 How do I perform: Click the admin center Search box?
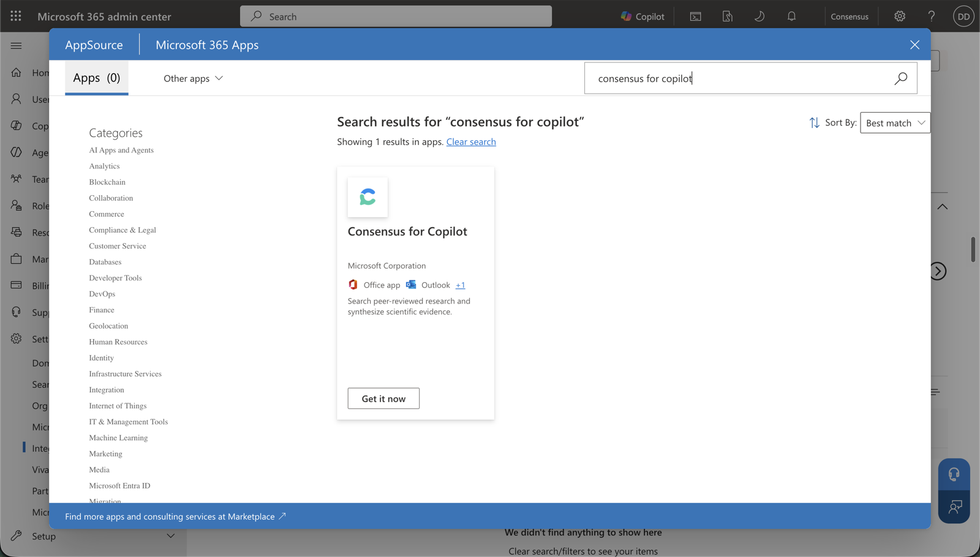coord(396,16)
